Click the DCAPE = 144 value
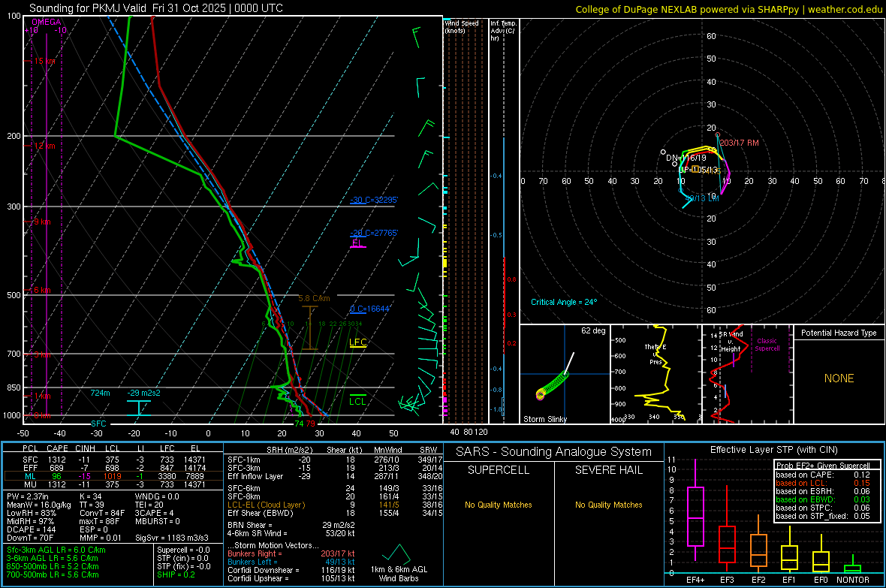Image resolution: width=886 pixels, height=588 pixels. (x=31, y=529)
